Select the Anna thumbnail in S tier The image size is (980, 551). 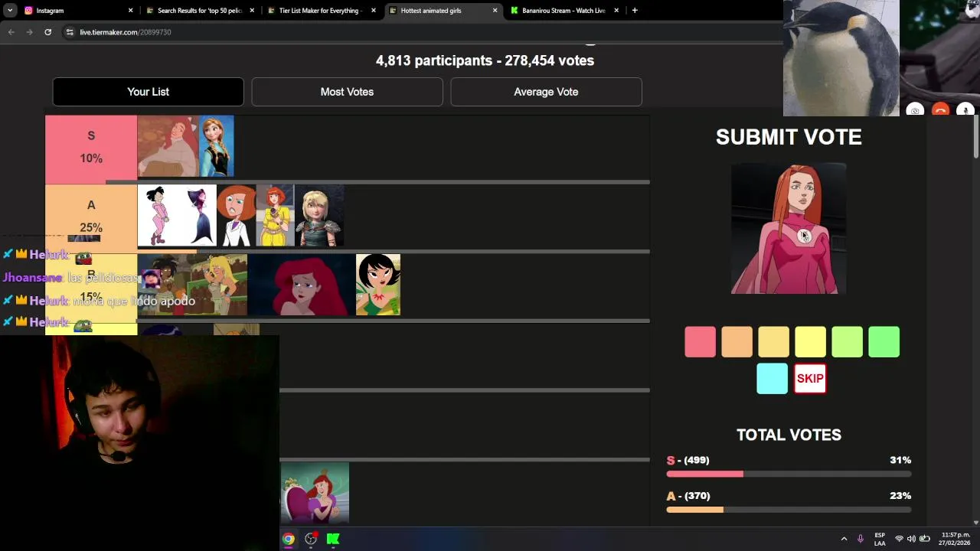point(216,146)
